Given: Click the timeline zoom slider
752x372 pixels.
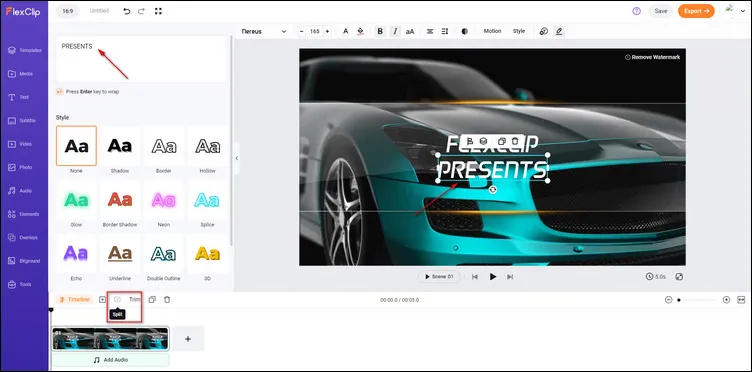Looking at the screenshot, I should pos(697,300).
